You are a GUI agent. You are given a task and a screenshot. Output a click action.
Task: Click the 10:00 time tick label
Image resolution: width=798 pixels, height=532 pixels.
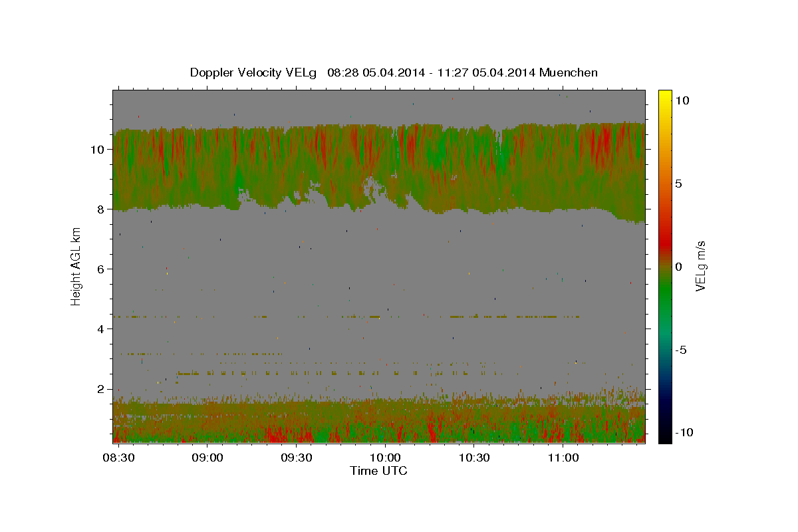coord(384,458)
